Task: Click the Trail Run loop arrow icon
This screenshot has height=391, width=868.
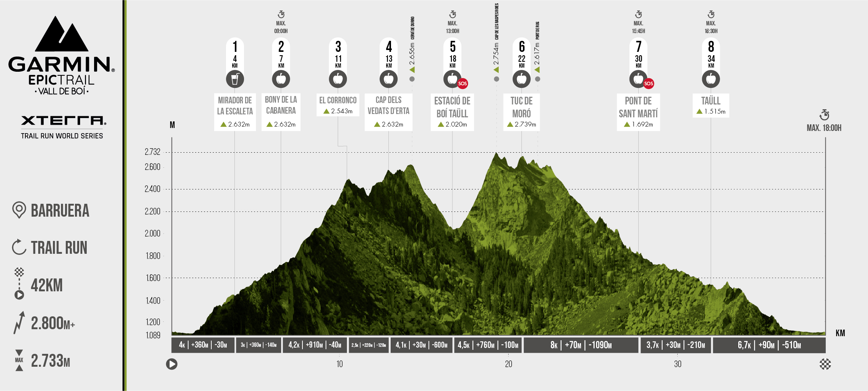Action: (19, 247)
